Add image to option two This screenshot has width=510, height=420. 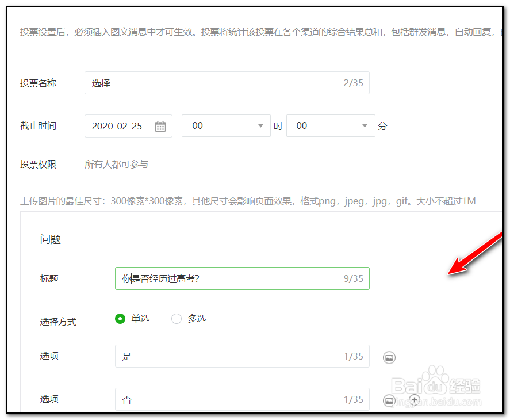click(389, 400)
